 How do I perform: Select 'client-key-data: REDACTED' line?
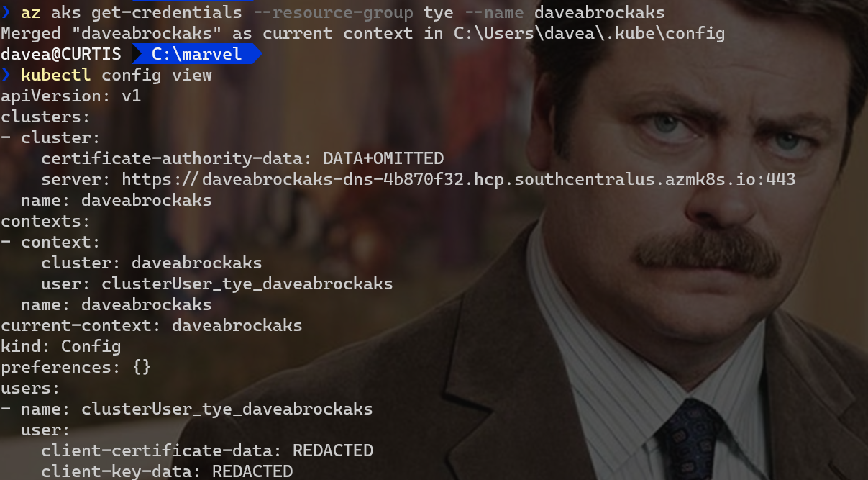coord(167,471)
